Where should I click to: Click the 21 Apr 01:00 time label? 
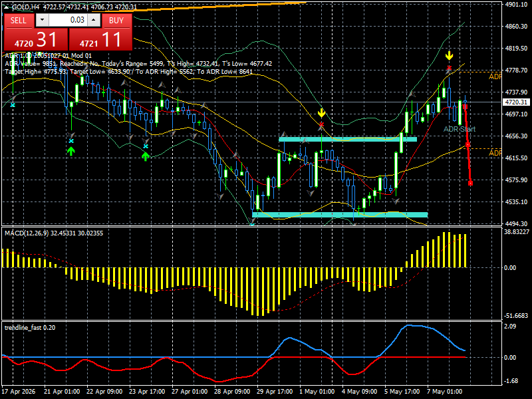pyautogui.click(x=62, y=391)
